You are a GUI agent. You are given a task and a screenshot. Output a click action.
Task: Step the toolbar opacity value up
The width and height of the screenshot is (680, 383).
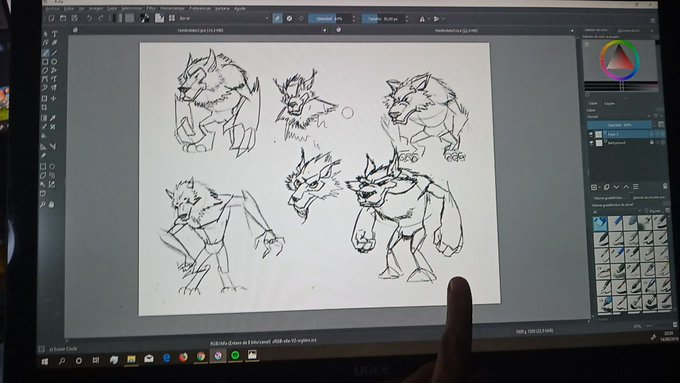(x=354, y=16)
